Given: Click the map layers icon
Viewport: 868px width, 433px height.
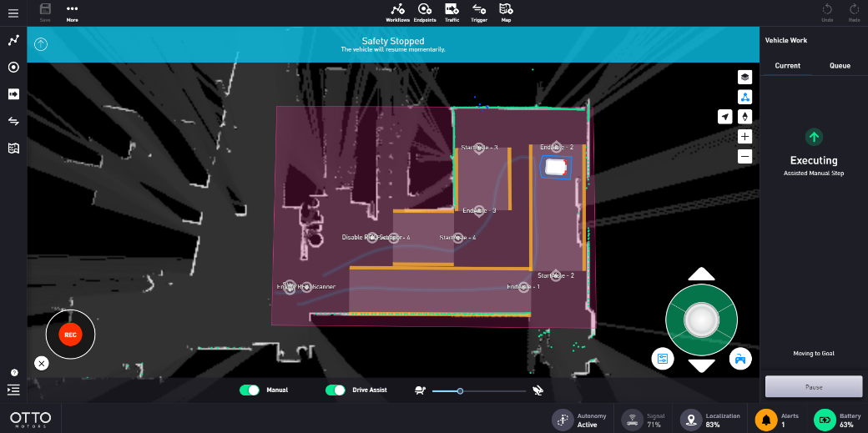Looking at the screenshot, I should [x=745, y=77].
